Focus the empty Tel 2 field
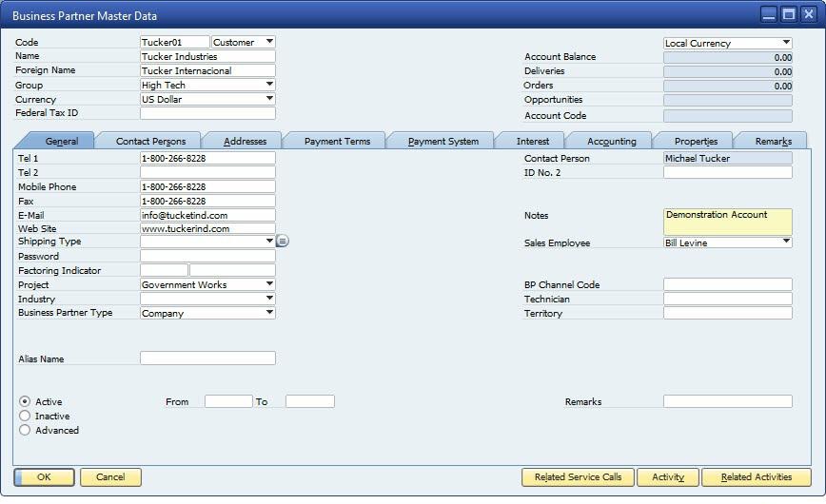826x504 pixels. (x=207, y=172)
